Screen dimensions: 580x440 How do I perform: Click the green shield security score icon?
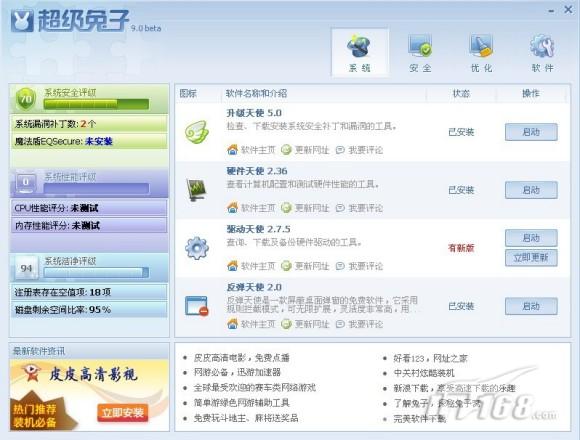coord(26,99)
